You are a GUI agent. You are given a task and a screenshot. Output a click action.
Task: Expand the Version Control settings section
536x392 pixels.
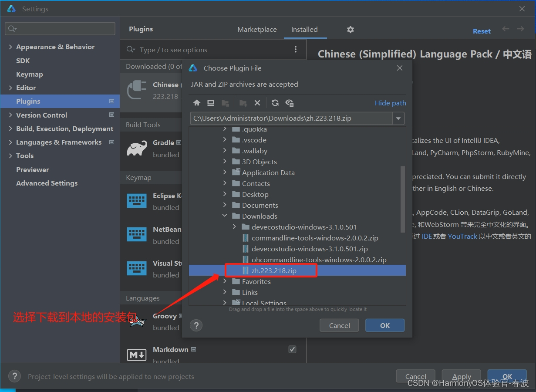point(10,115)
